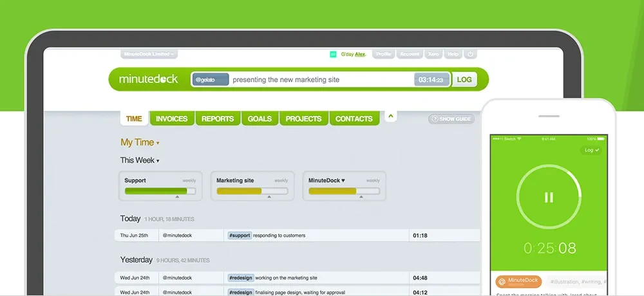Tap the orange @MinuteDock contact tag on phone
The height and width of the screenshot is (296, 644).
point(518,282)
